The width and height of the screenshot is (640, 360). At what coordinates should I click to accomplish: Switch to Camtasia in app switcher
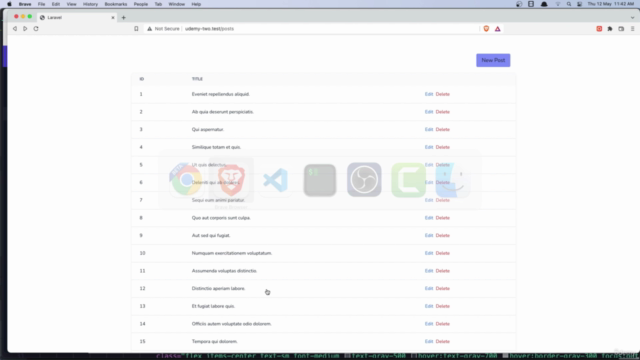(x=409, y=180)
